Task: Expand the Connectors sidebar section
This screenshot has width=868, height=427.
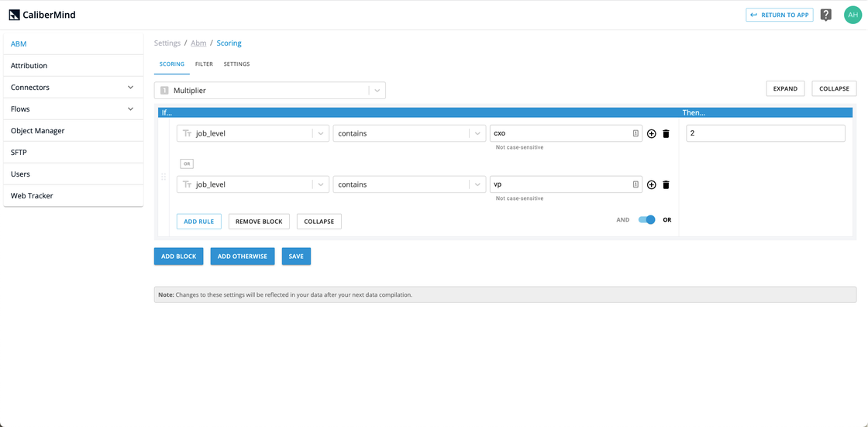Action: coord(73,88)
